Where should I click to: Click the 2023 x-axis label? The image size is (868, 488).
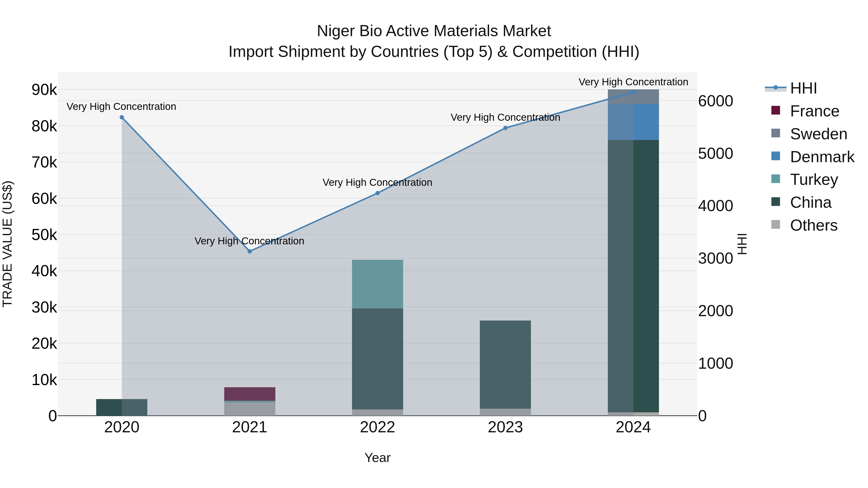[505, 427]
